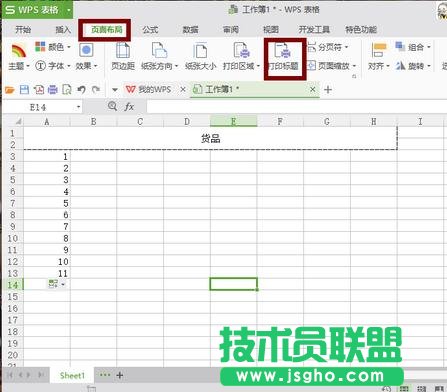Click cell A12 containing 10
The height and width of the screenshot is (392, 447).
47,262
